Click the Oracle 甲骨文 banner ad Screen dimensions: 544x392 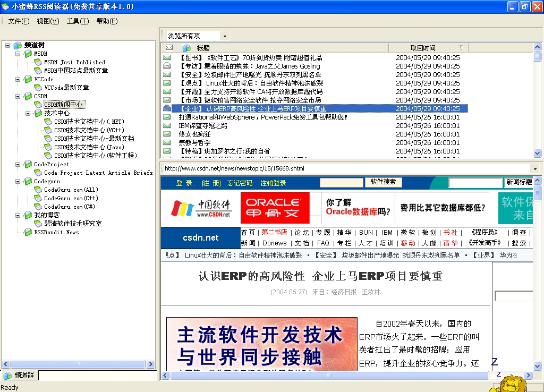(275, 208)
